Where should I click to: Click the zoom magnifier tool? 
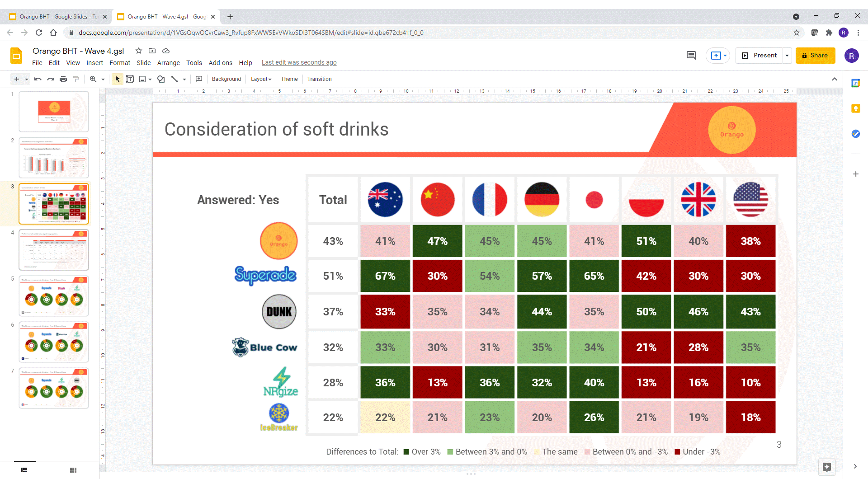pos(93,79)
